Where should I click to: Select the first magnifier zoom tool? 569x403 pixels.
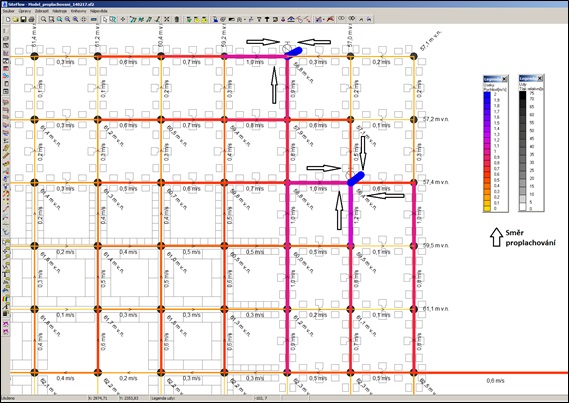pyautogui.click(x=44, y=19)
